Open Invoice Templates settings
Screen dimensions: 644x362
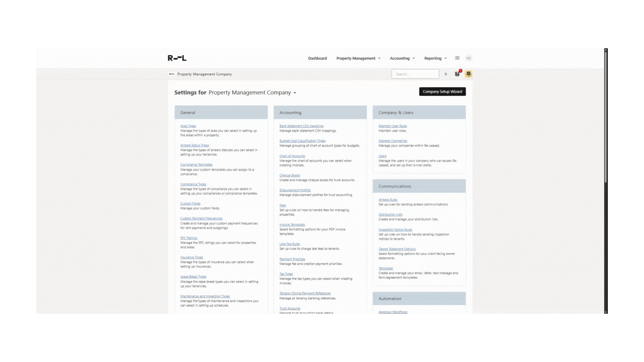point(292,225)
